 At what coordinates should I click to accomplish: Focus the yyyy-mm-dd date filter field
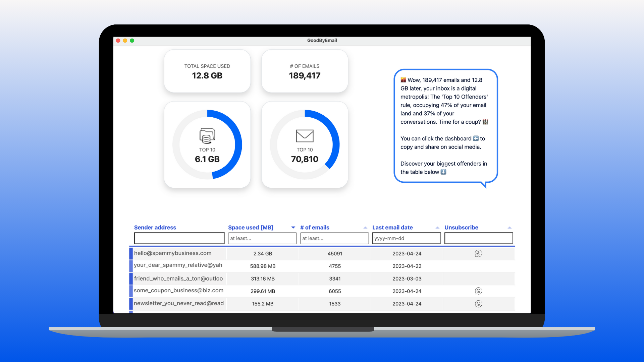point(407,238)
